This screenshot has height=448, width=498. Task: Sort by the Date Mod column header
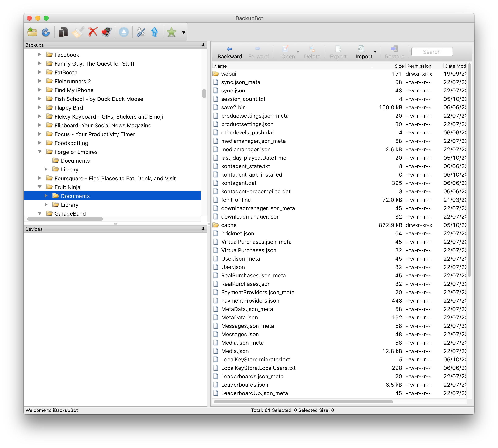(x=455, y=66)
